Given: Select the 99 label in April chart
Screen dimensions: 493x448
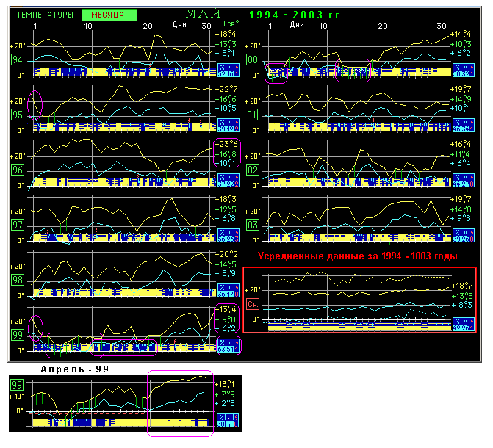Looking at the screenshot, I should pos(16,385).
